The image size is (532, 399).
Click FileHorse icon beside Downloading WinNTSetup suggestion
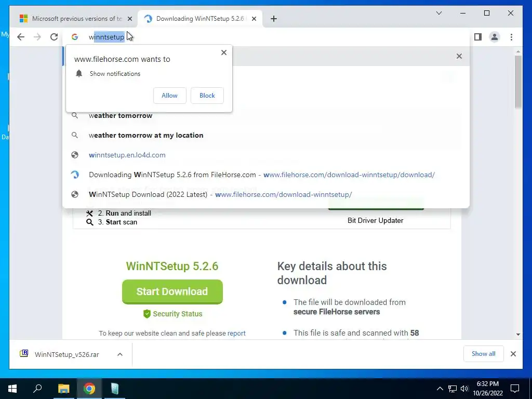pyautogui.click(x=75, y=175)
